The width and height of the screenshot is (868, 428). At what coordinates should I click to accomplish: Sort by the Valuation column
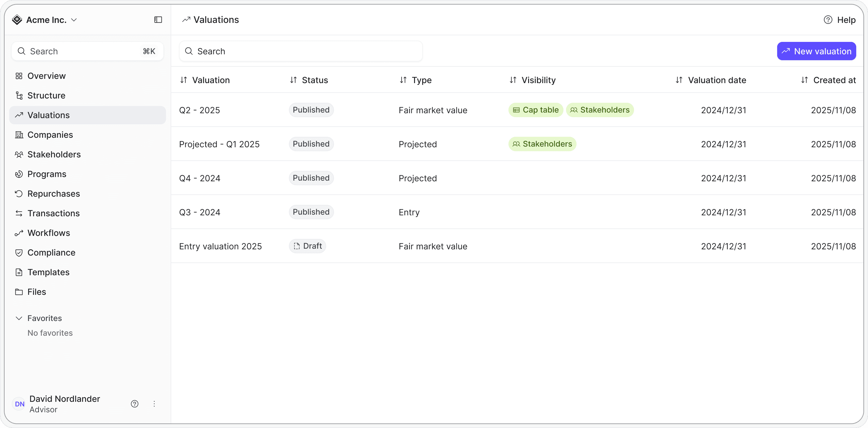183,80
